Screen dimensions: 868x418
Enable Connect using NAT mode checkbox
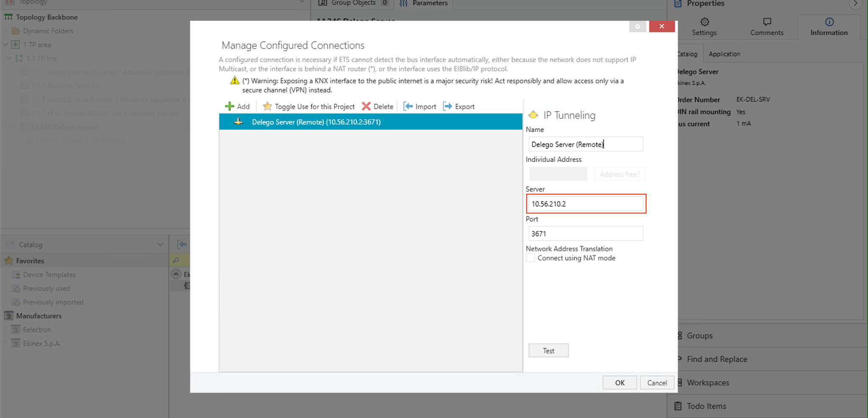530,258
